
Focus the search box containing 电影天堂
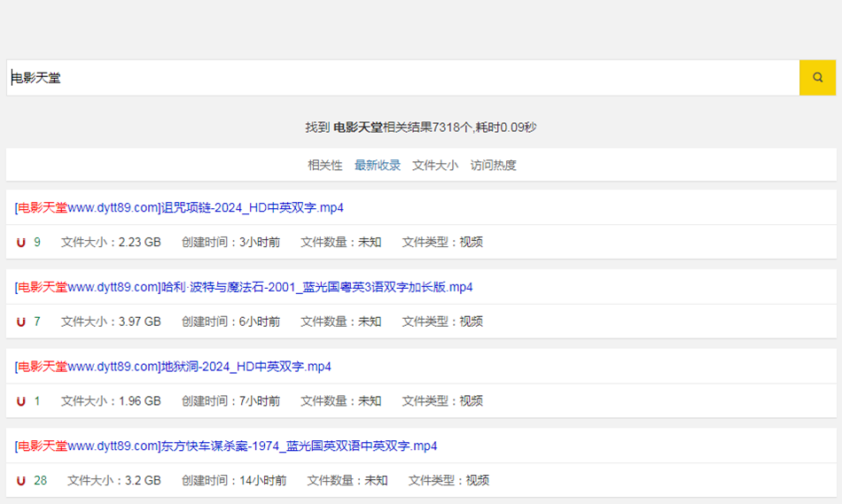(402, 78)
